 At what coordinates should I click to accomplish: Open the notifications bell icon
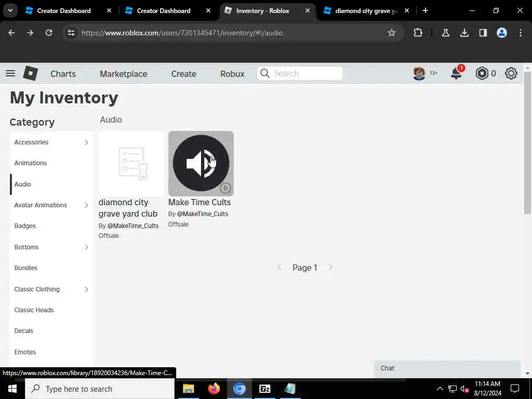(x=456, y=73)
